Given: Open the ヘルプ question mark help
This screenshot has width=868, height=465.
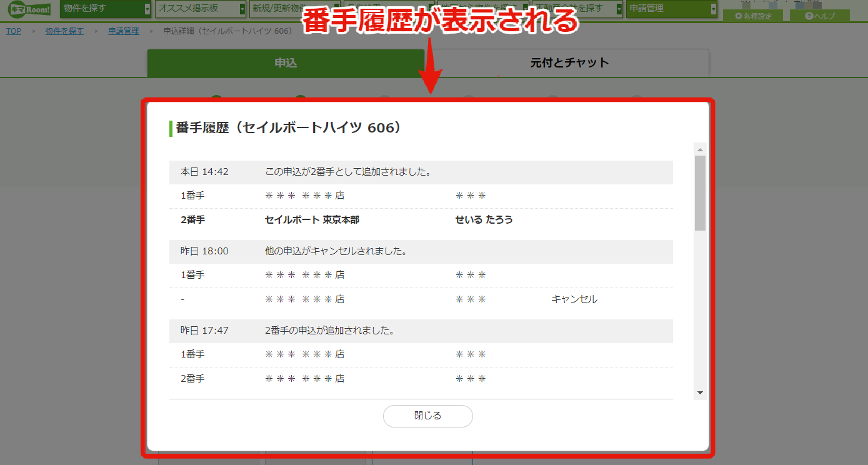Looking at the screenshot, I should (819, 16).
